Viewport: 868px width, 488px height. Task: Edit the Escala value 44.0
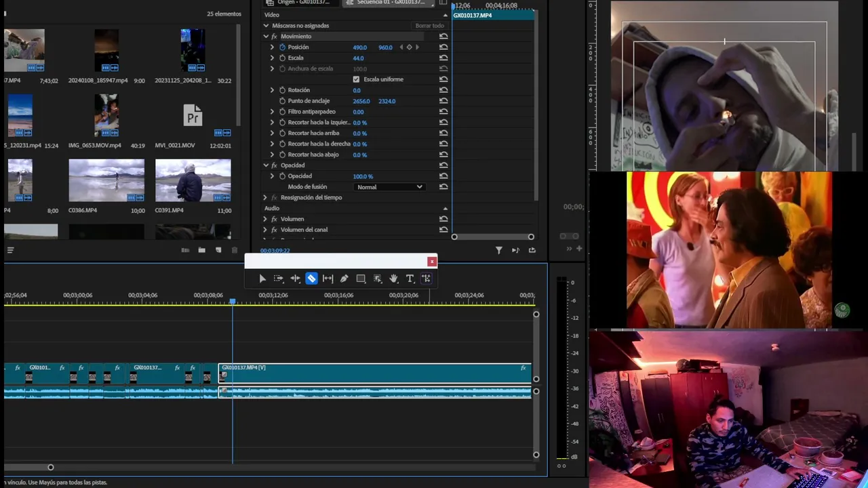358,58
